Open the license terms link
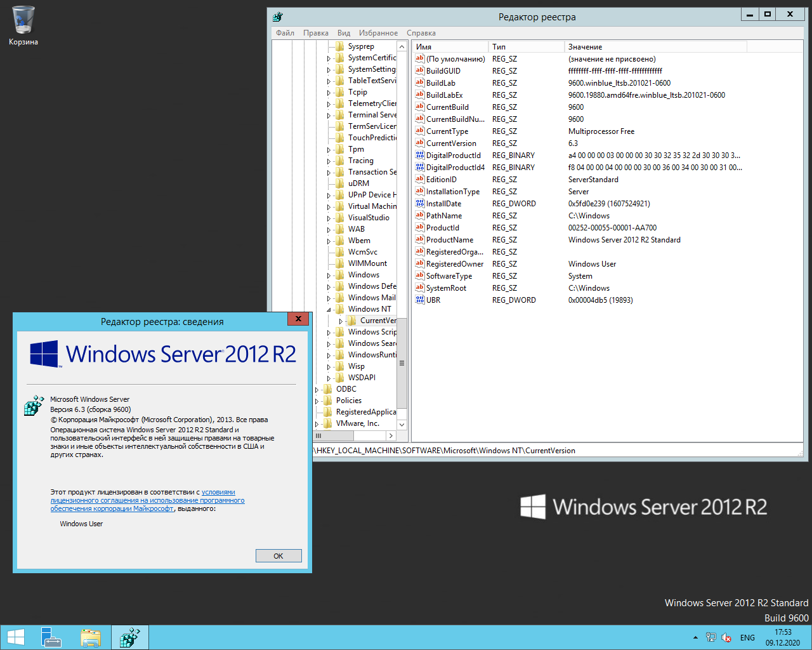This screenshot has width=812, height=650. click(147, 500)
